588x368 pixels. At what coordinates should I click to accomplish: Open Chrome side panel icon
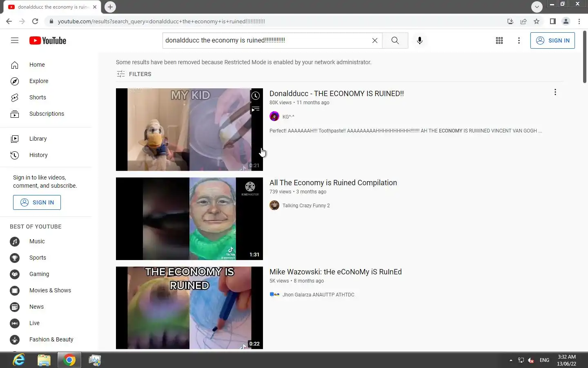552,21
